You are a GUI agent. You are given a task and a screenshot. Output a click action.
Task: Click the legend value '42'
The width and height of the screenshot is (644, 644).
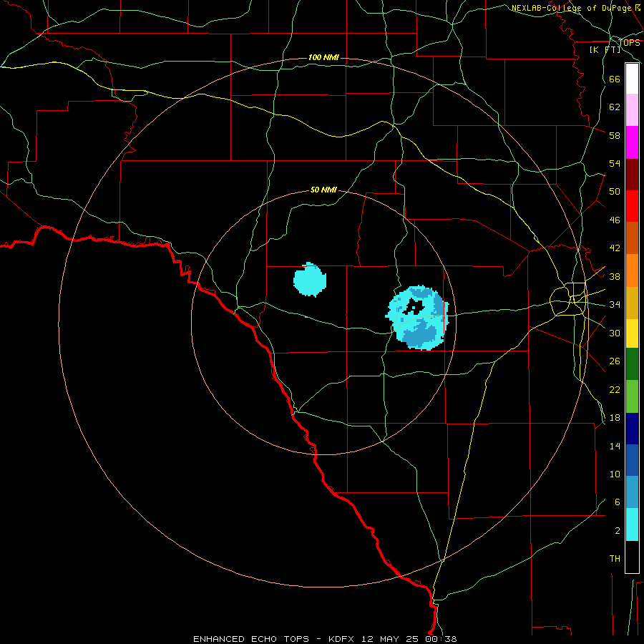point(615,248)
